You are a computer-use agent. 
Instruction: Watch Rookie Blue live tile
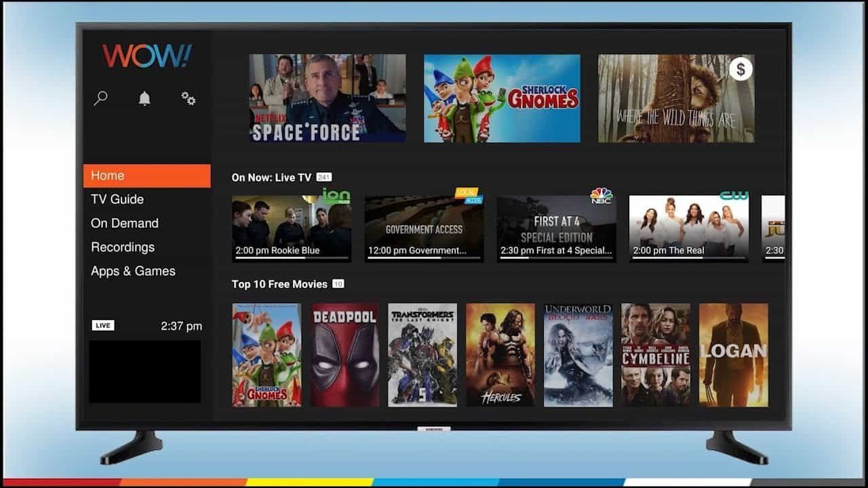(292, 228)
